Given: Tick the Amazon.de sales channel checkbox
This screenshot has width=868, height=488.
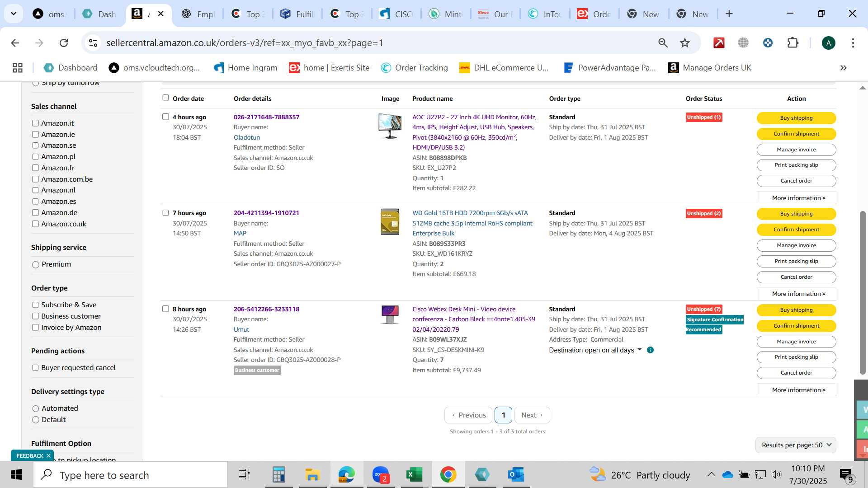Looking at the screenshot, I should point(35,212).
